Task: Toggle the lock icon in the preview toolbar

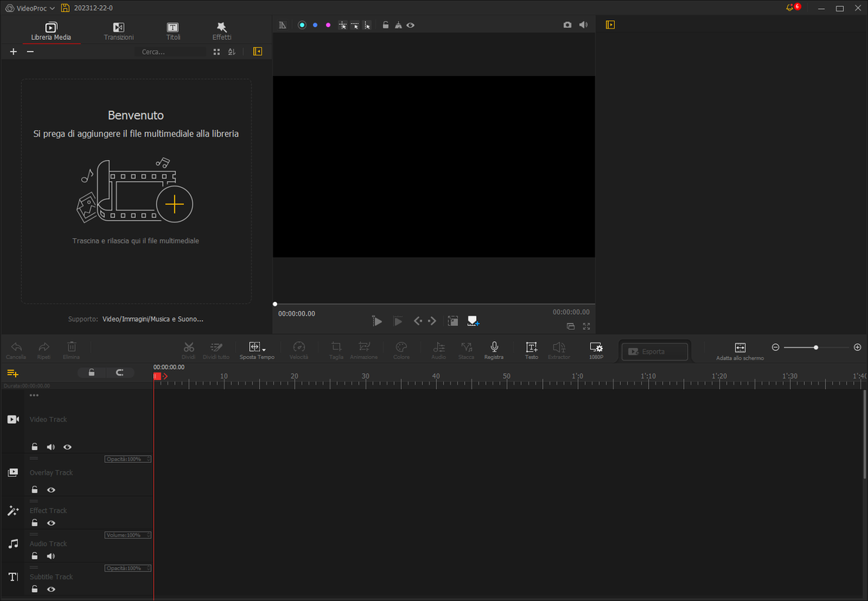Action: click(385, 25)
